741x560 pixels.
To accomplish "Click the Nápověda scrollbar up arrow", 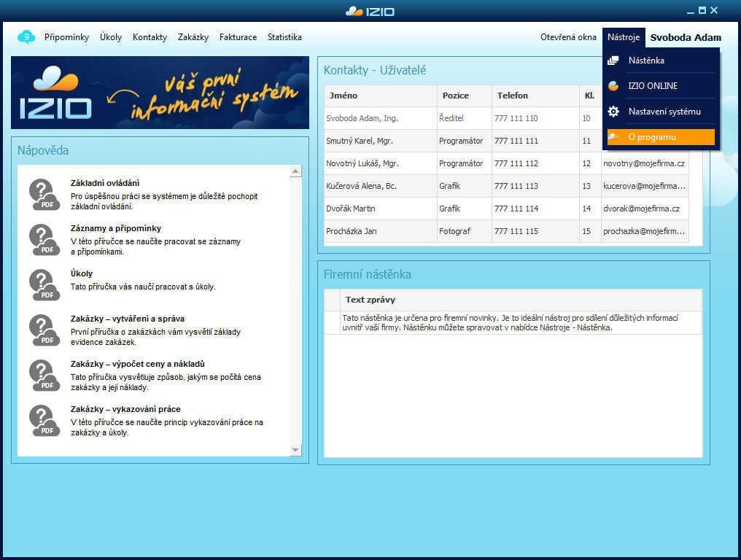I will tap(295, 171).
